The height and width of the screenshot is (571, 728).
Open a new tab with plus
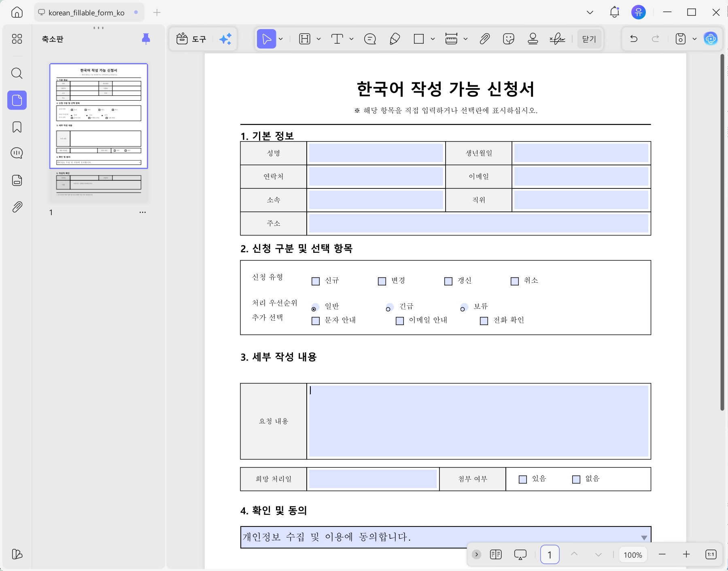157,13
